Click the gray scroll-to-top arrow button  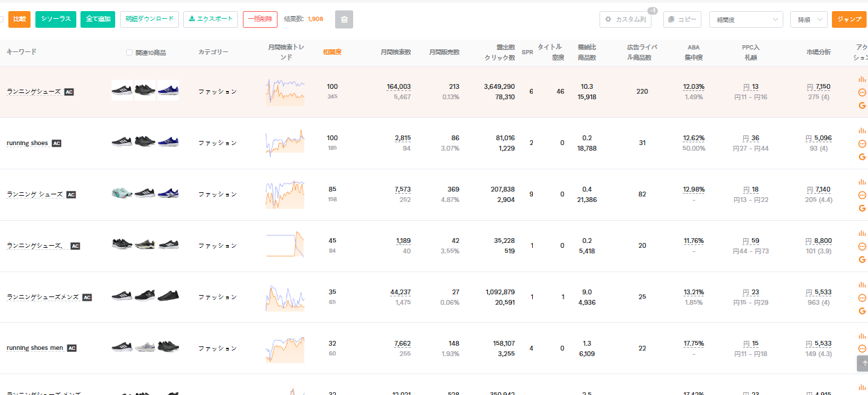(x=862, y=362)
